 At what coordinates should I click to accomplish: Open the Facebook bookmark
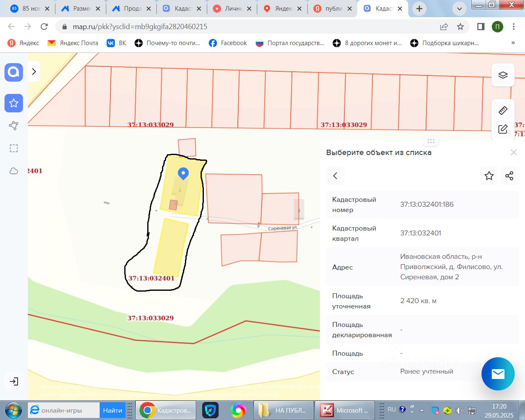point(228,43)
